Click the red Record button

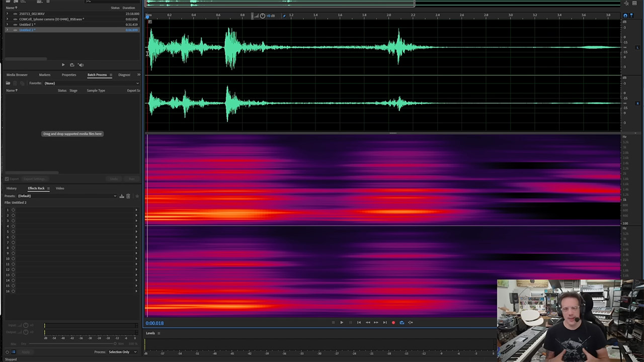coord(393,323)
